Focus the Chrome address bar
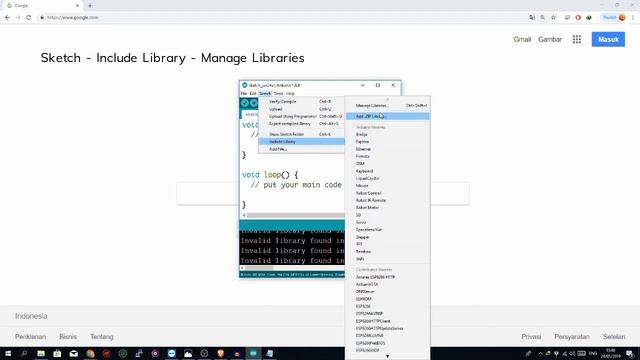 [282, 18]
